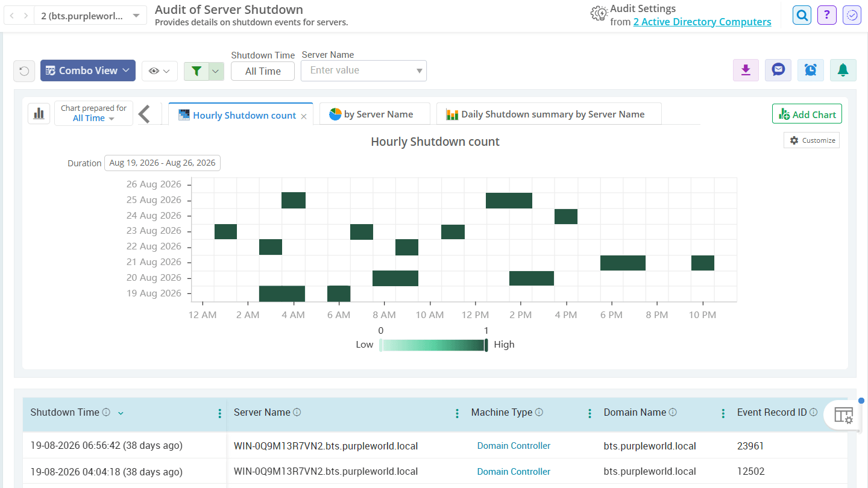The height and width of the screenshot is (488, 868).
Task: Click the heatmap cell for 24 Aug 4 PM
Action: click(x=566, y=216)
